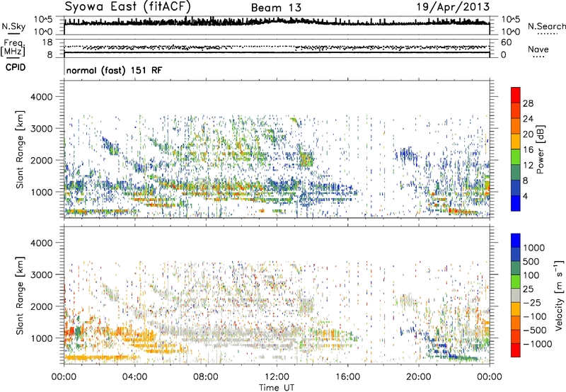Click the '12:00' time axis tick label

pos(277,377)
